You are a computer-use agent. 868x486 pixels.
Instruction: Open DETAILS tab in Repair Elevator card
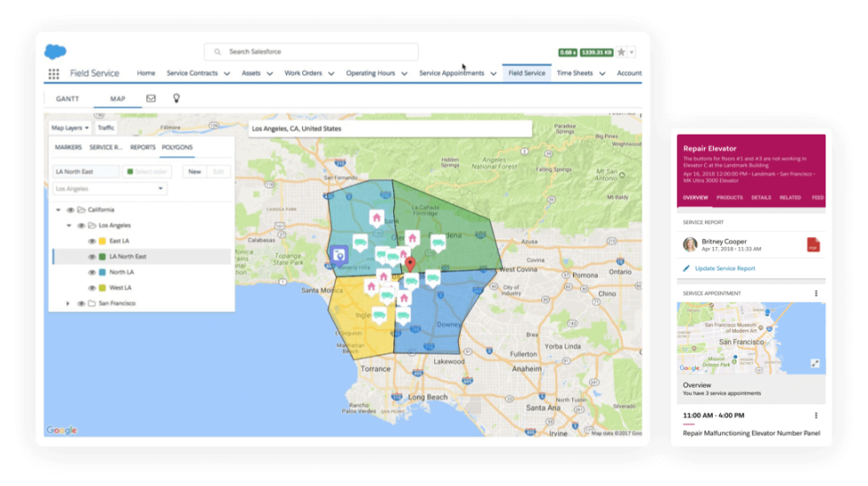click(x=761, y=197)
